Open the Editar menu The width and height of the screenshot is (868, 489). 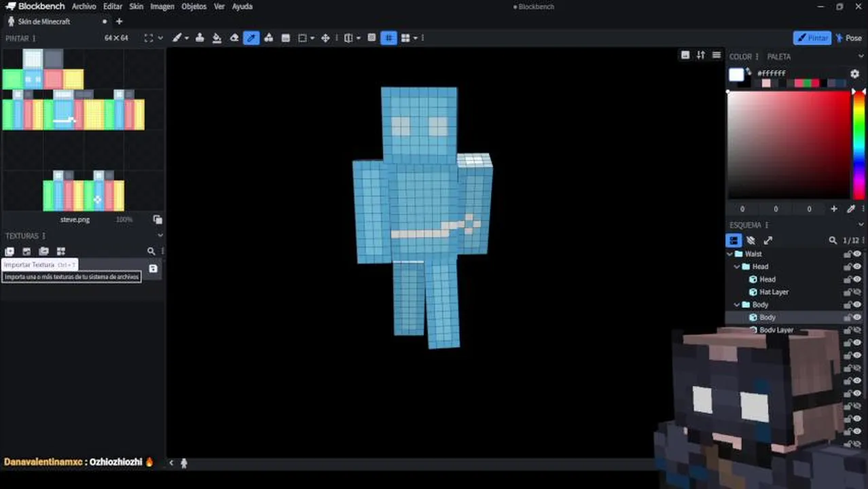[113, 6]
